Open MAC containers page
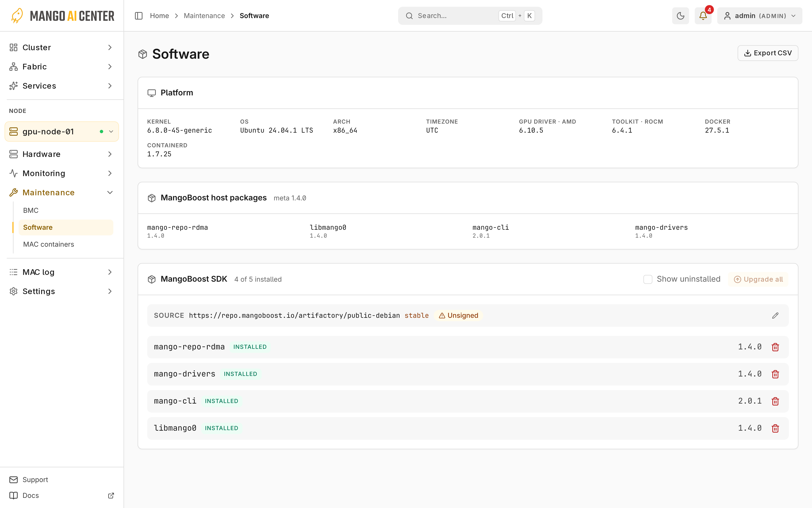 point(66,244)
